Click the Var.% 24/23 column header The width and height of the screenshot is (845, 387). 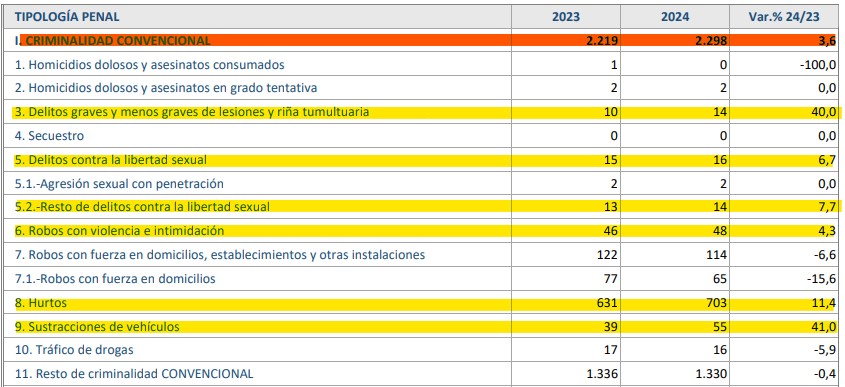(784, 17)
